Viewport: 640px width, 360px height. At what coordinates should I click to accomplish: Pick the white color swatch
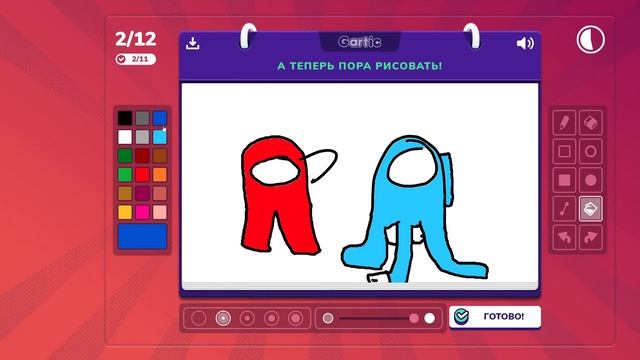click(x=125, y=137)
